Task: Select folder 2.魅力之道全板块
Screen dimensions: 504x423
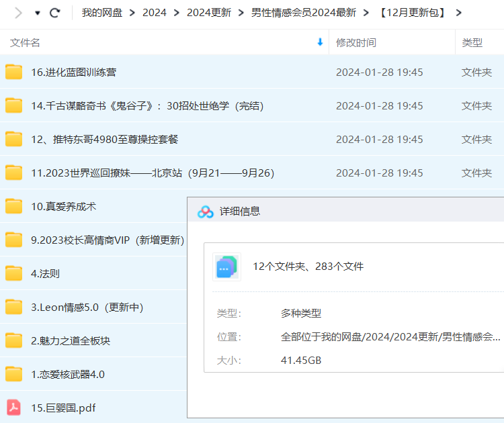Action: click(x=71, y=340)
